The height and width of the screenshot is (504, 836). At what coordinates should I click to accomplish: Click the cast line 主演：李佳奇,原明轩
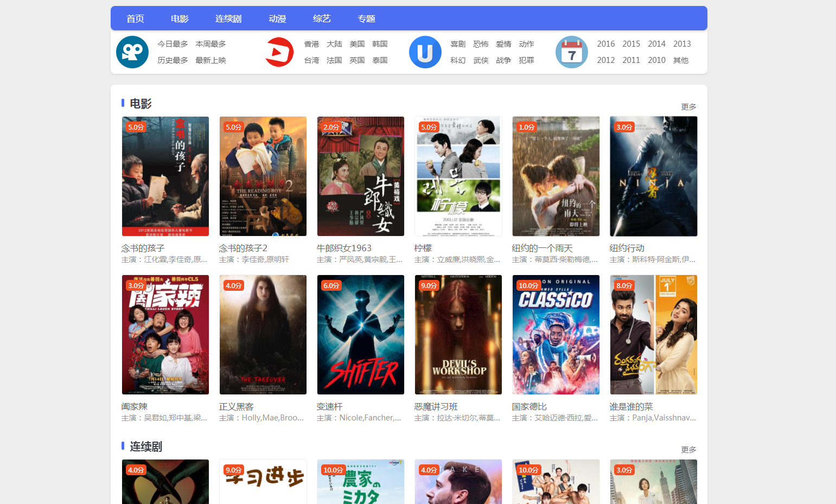click(254, 260)
